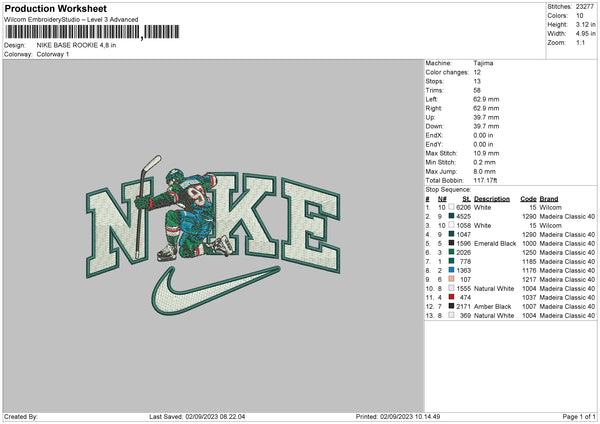600x424 pixels.
Task: Click the 'St.' column header
Action: [466, 199]
